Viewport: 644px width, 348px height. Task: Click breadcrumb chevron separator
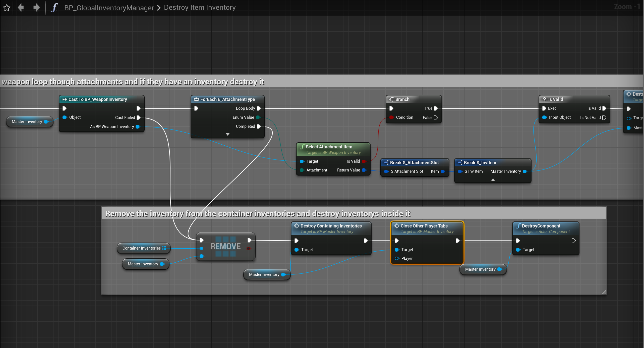point(159,8)
